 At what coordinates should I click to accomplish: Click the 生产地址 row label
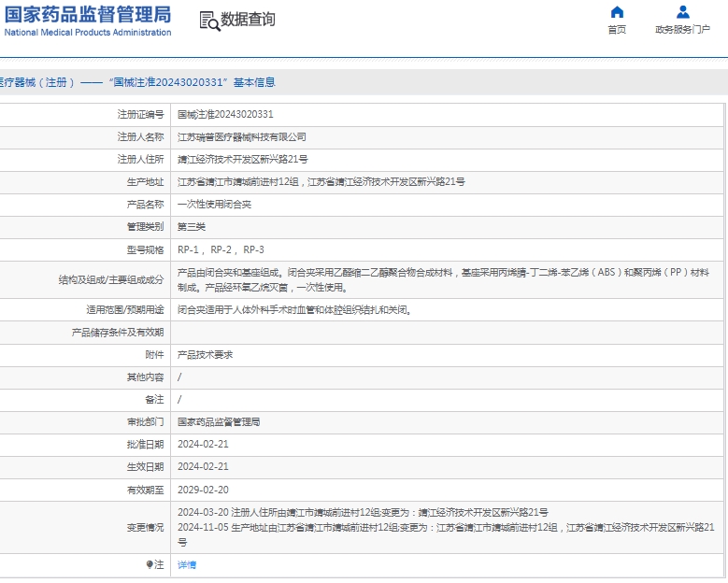146,181
